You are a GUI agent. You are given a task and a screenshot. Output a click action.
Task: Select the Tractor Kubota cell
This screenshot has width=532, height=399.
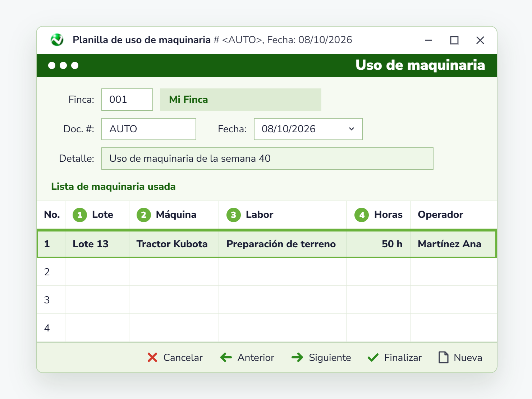pyautogui.click(x=174, y=244)
